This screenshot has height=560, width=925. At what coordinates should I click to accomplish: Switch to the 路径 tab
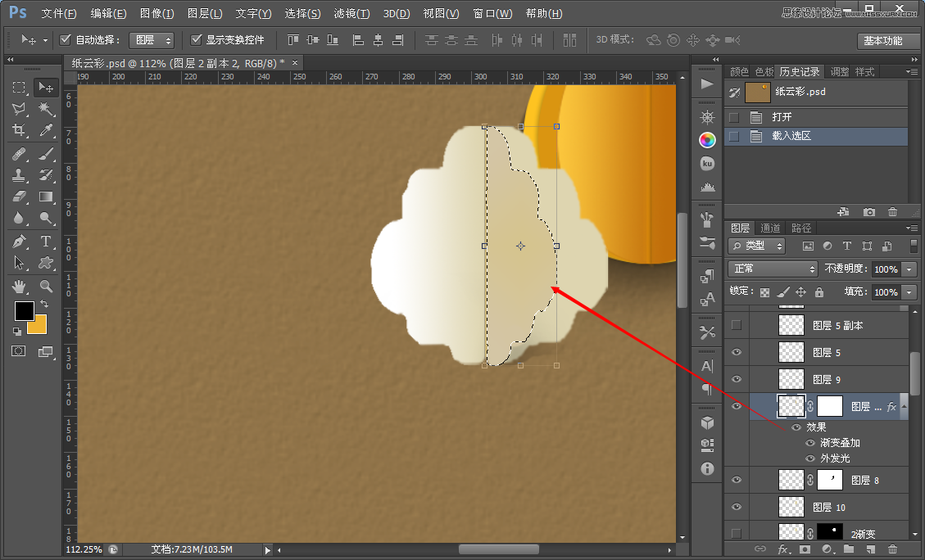point(801,228)
